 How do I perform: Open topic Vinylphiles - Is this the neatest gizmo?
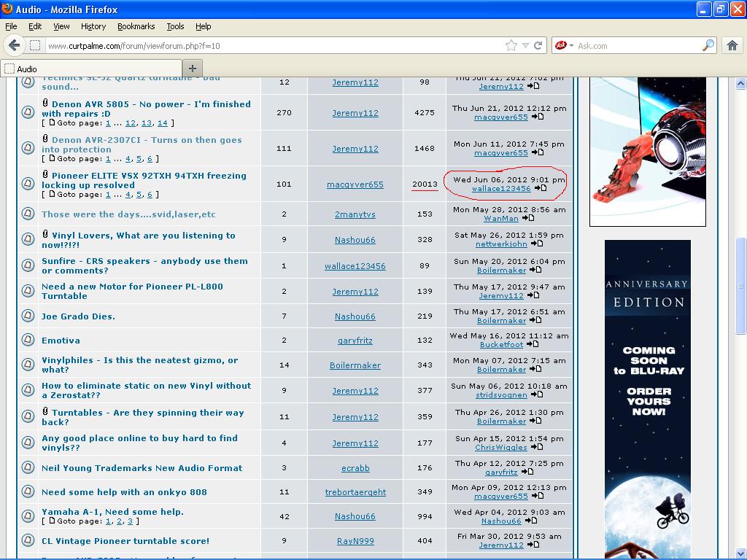click(x=139, y=365)
